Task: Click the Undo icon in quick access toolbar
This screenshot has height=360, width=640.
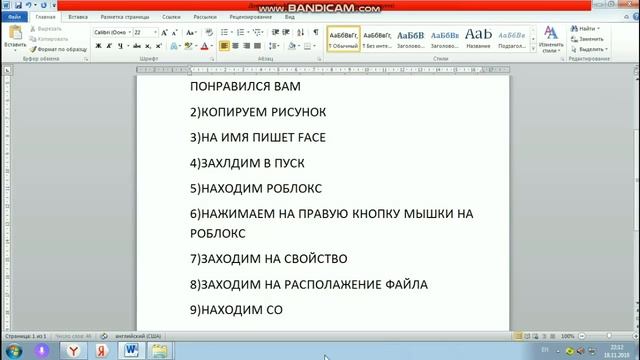Action: (29, 5)
